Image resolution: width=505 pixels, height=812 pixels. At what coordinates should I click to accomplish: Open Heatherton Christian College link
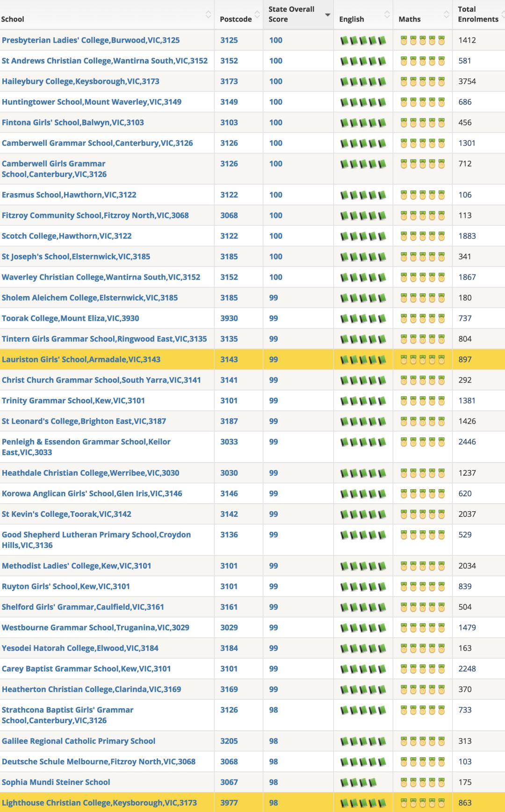point(92,689)
